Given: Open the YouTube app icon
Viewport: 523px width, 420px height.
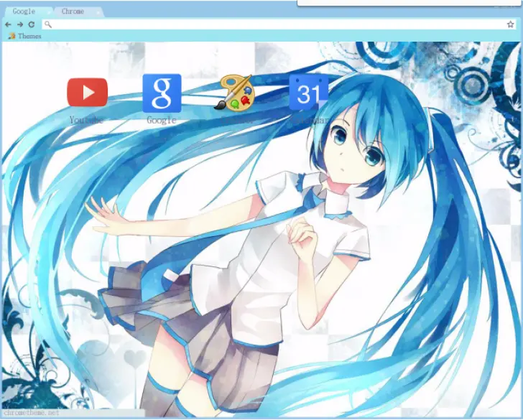Looking at the screenshot, I should pyautogui.click(x=87, y=92).
